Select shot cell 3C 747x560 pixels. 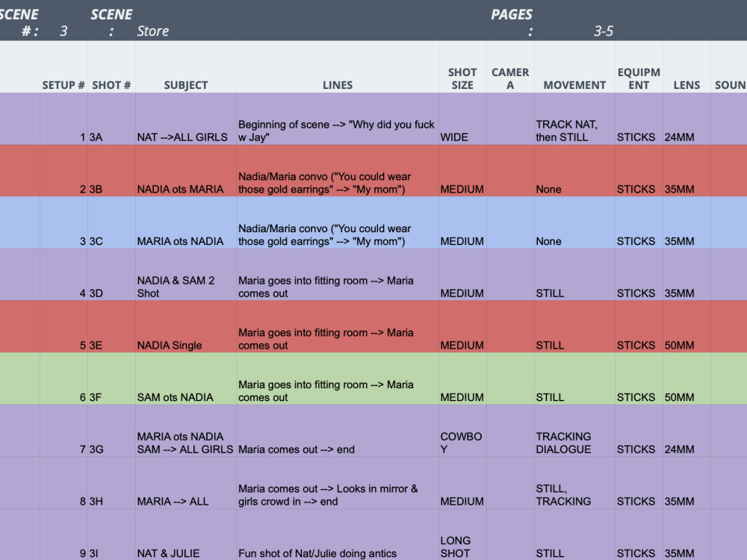tap(111, 223)
